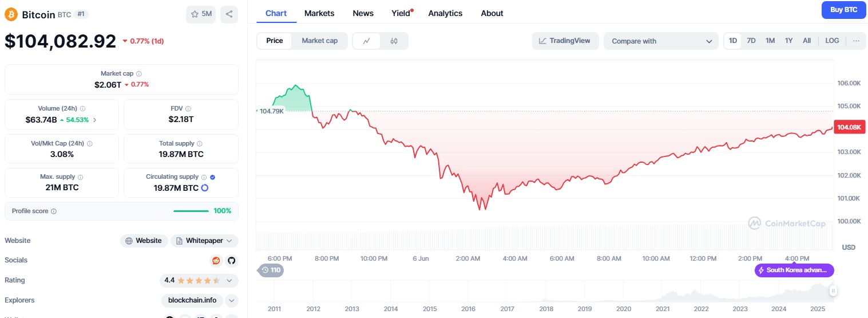The image size is (868, 318).
Task: Open the TradingView chart button
Action: click(565, 41)
